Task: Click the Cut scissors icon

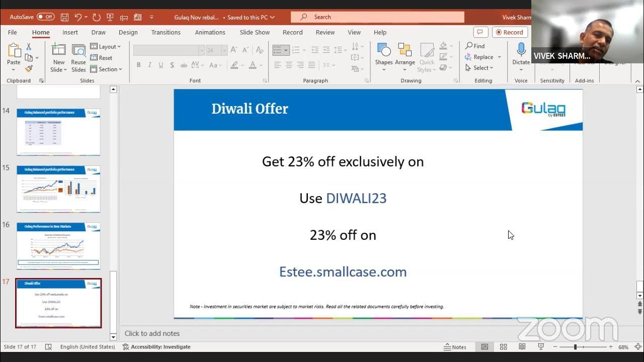Action: tap(29, 46)
